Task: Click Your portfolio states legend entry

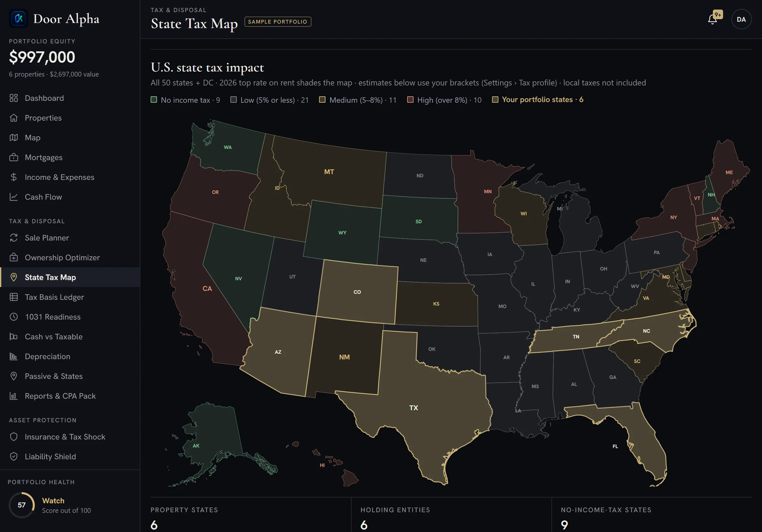Action: click(x=538, y=100)
